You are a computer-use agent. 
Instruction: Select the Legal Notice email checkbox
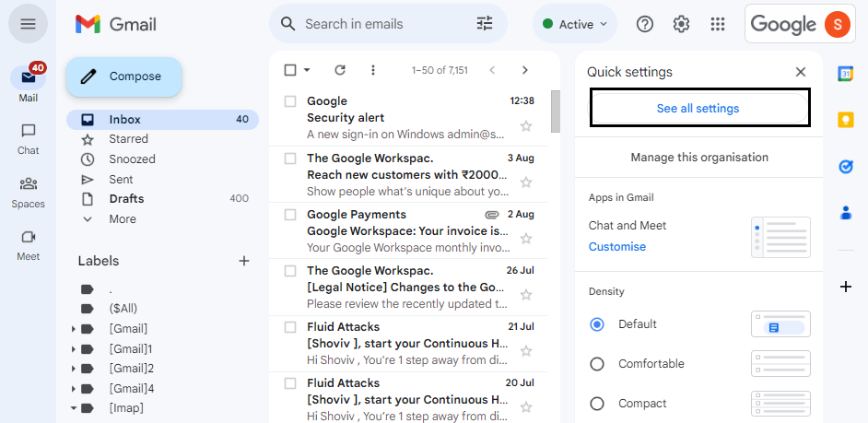coord(290,271)
